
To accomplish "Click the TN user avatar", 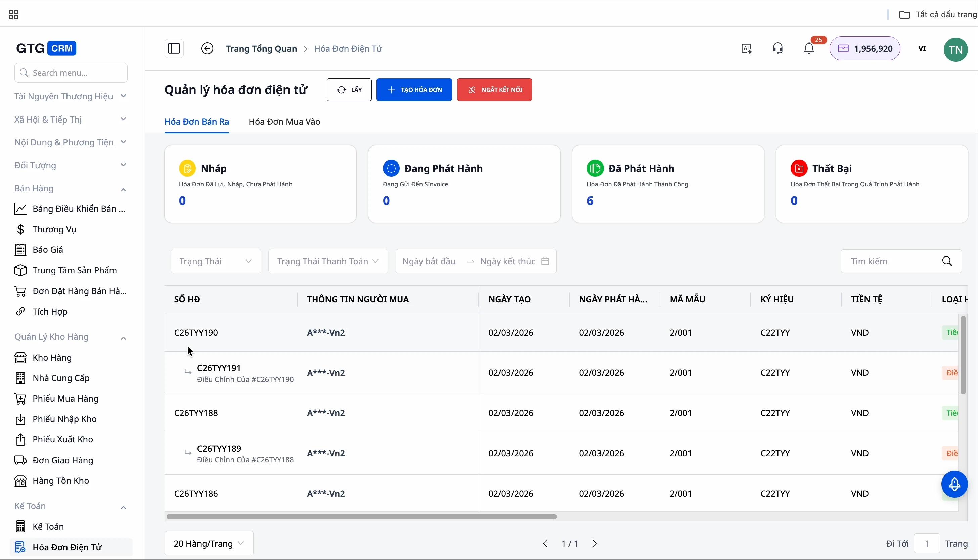I will click(956, 49).
